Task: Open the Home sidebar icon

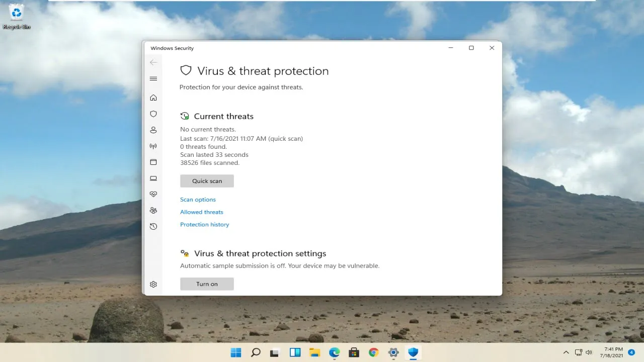Action: 153,98
